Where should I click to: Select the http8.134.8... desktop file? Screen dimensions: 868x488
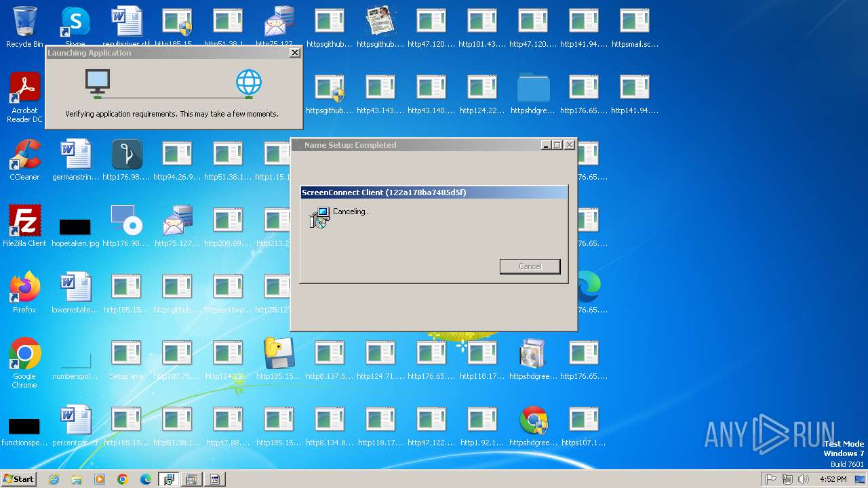[x=330, y=426]
